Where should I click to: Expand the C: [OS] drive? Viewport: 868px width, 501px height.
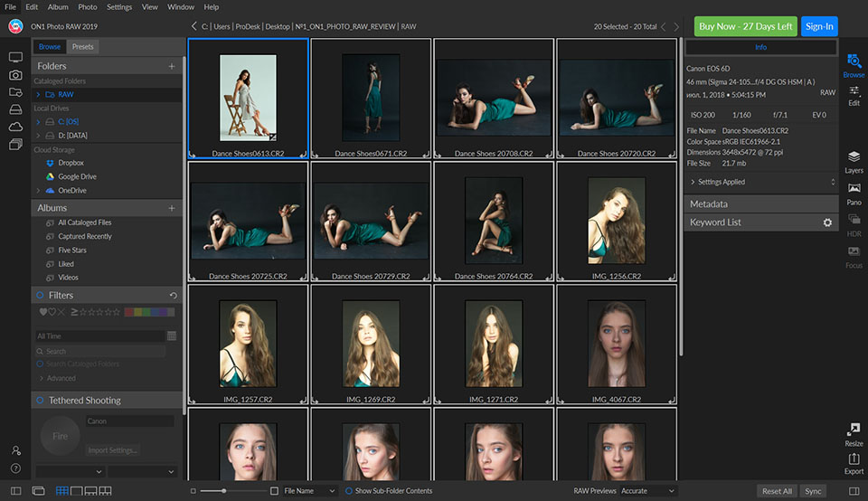38,122
